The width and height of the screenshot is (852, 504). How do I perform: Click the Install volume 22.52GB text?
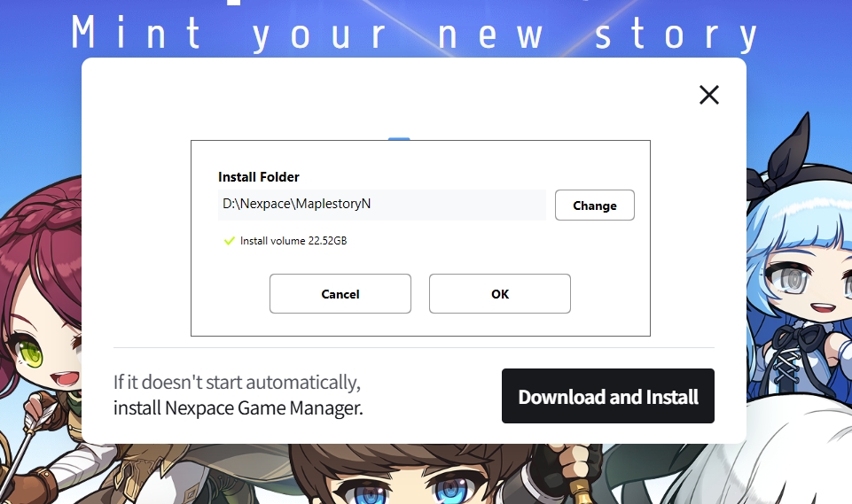click(x=293, y=241)
